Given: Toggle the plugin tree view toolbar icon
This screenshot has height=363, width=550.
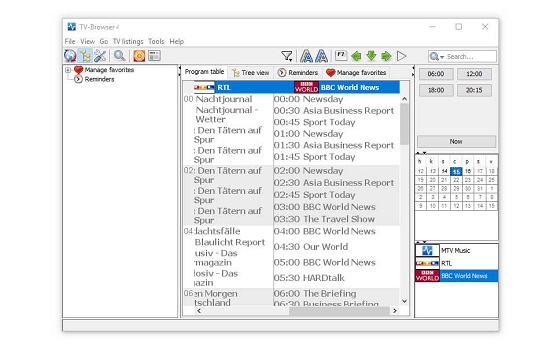Looking at the screenshot, I should coord(85,56).
